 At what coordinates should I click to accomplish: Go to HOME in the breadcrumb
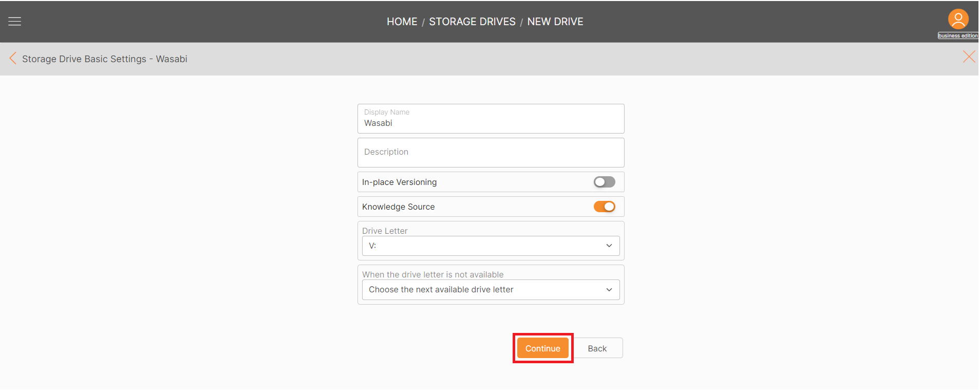coord(402,22)
